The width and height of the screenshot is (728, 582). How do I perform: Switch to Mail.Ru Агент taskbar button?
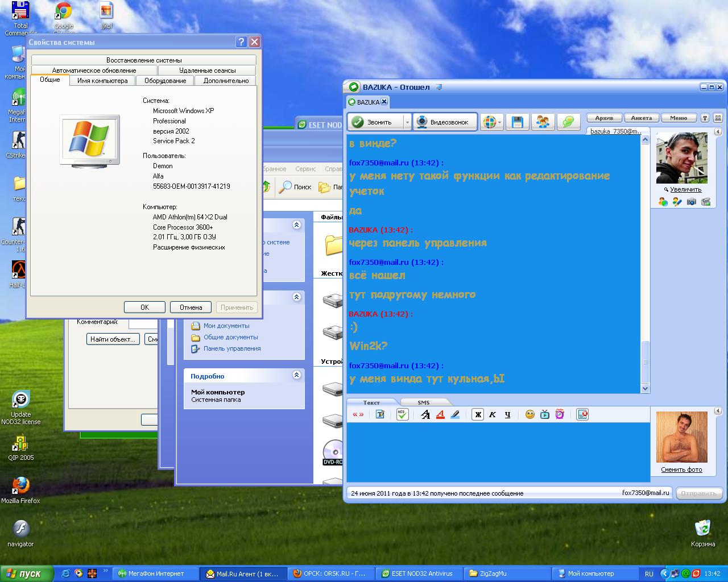(242, 573)
